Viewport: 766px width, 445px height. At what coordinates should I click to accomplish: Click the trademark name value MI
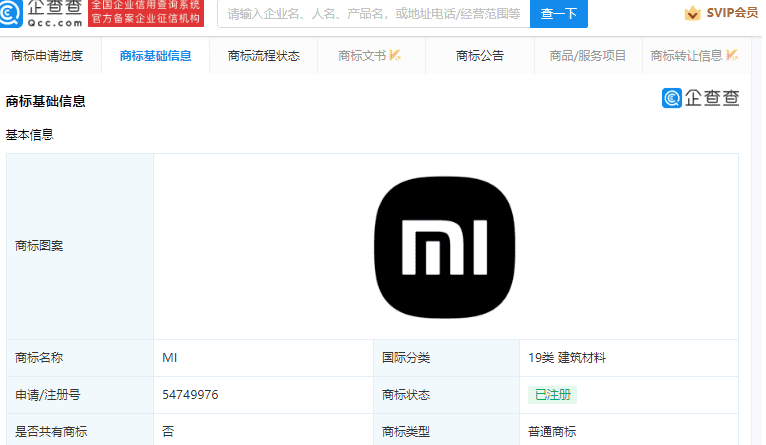point(170,358)
